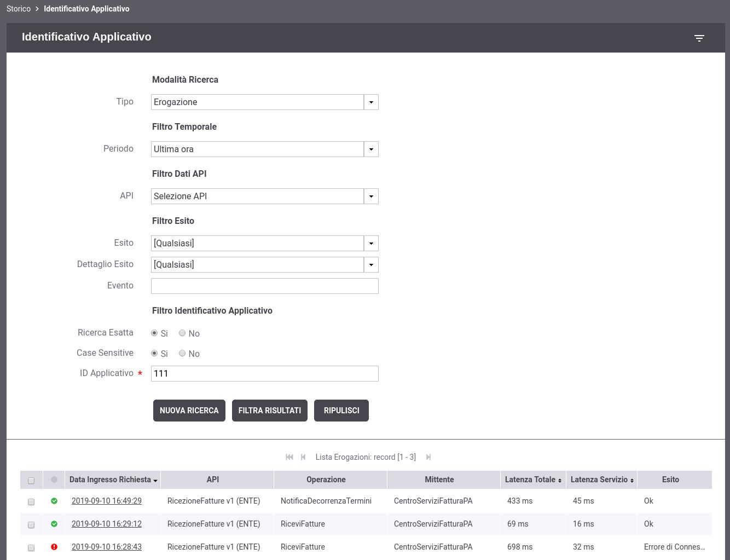Go to next page of results
Screen dimensions: 730x560
(x=428, y=457)
